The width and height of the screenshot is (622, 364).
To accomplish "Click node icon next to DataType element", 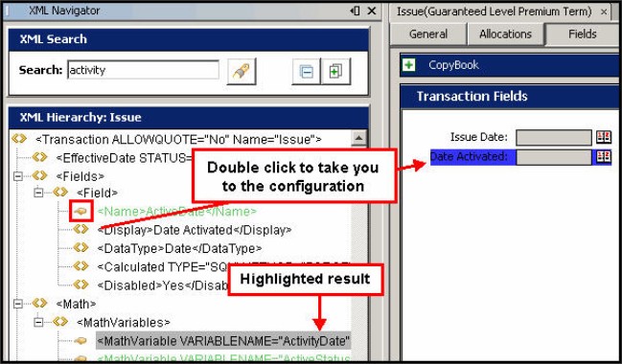I will tap(81, 248).
